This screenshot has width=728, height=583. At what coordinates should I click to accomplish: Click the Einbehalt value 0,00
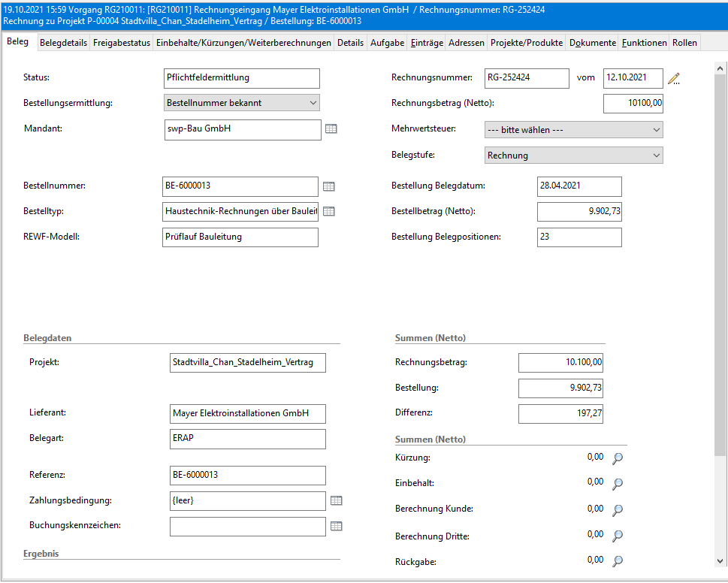[595, 482]
